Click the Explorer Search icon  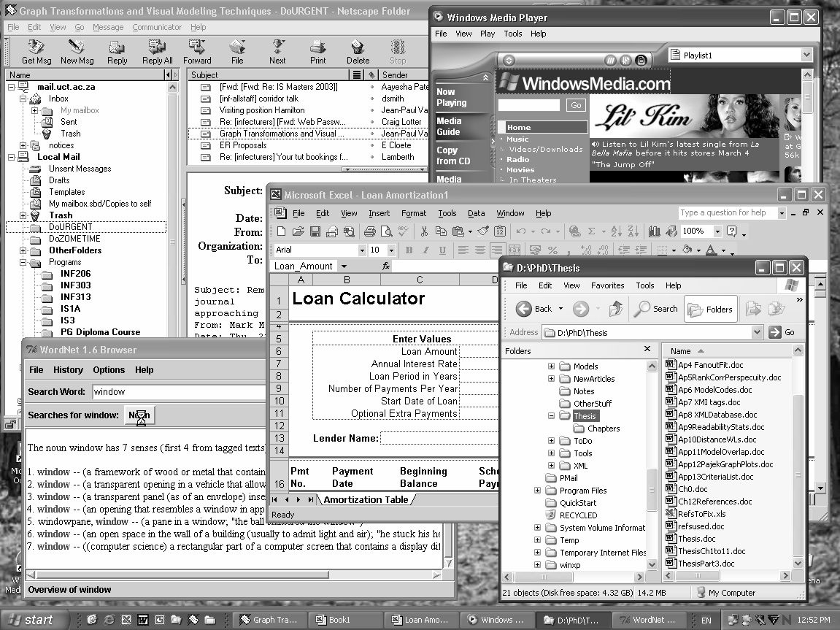coord(655,309)
